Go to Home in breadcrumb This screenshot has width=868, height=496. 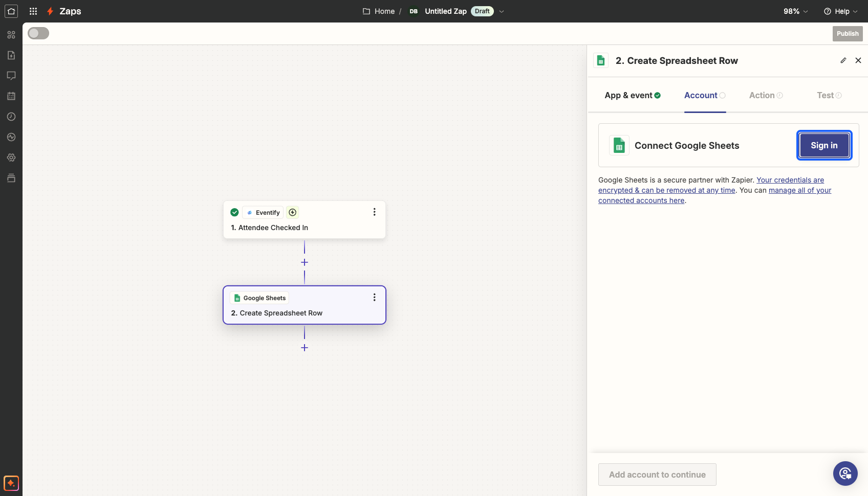pos(384,11)
